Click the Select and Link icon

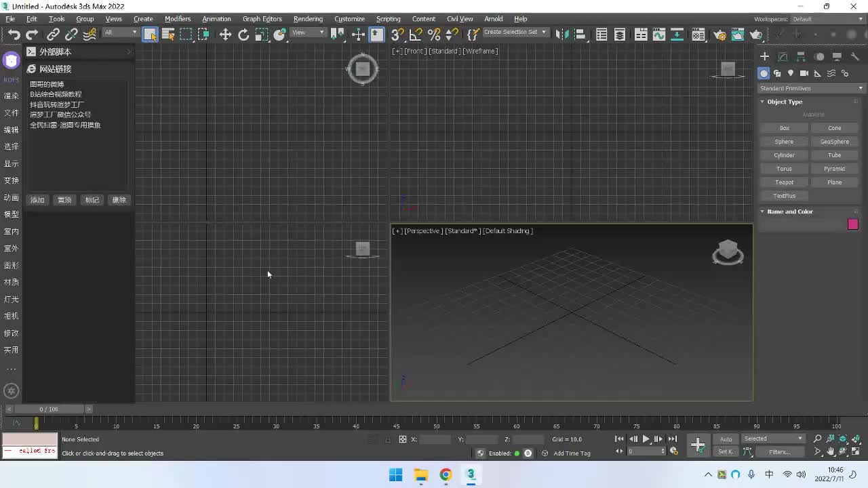pyautogui.click(x=53, y=35)
